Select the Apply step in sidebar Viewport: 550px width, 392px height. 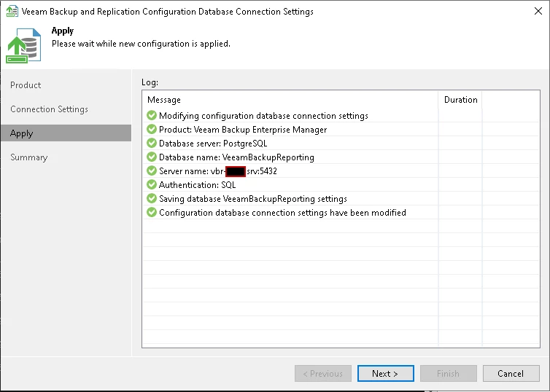22,133
